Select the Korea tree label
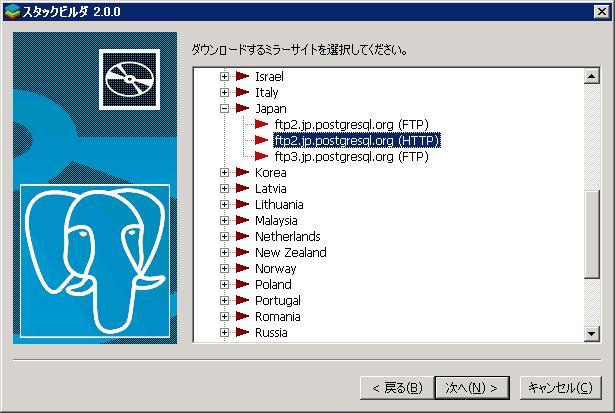The width and height of the screenshot is (615, 413). tap(271, 173)
